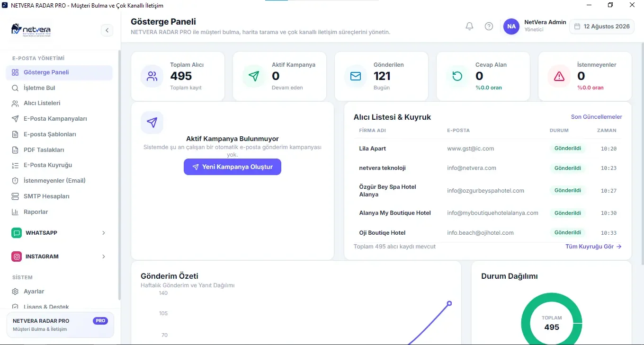Click the SMTP Hesapları server icon
This screenshot has width=644, height=345.
click(x=15, y=196)
